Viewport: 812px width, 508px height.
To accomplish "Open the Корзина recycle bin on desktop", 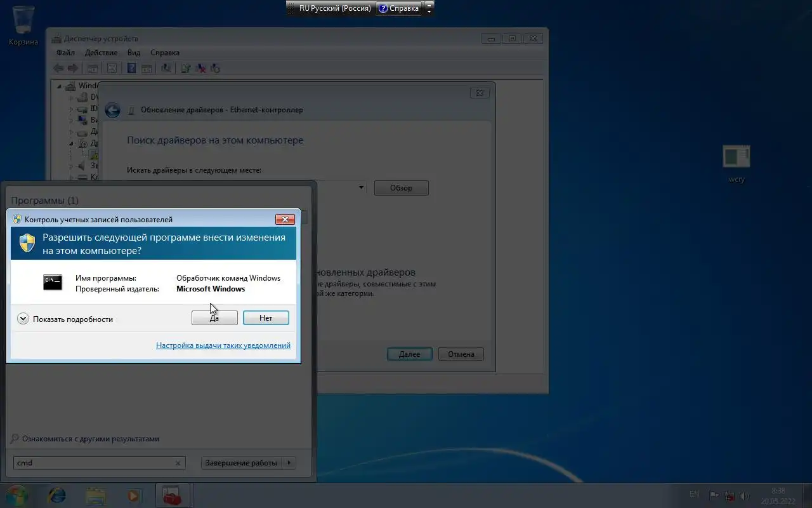I will [x=23, y=25].
